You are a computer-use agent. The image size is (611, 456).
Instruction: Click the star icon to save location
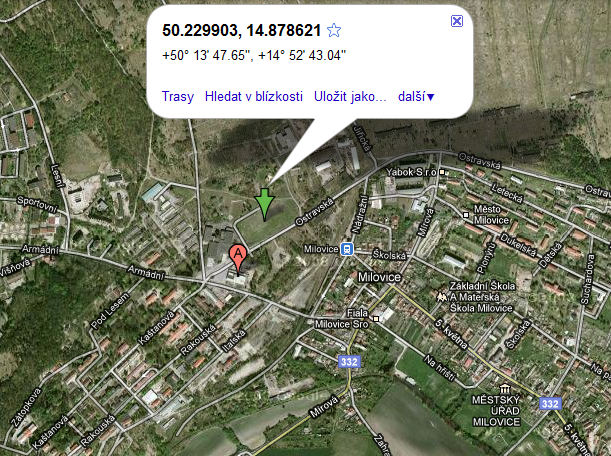pos(334,30)
